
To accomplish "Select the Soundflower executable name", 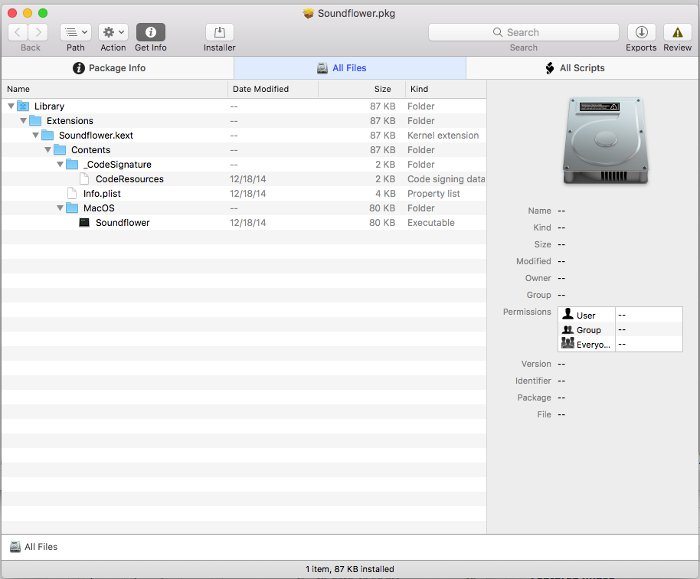I will (x=122, y=222).
